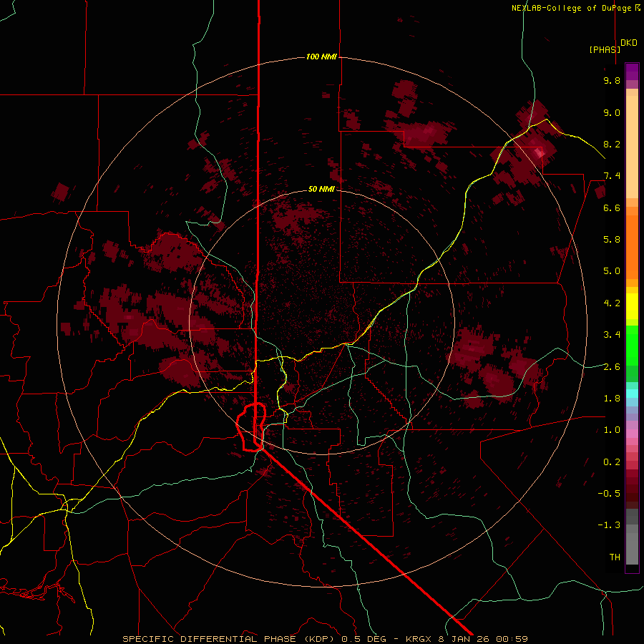The height and width of the screenshot is (644, 644).
Task: Click the DKD product code label
Action: coord(629,43)
